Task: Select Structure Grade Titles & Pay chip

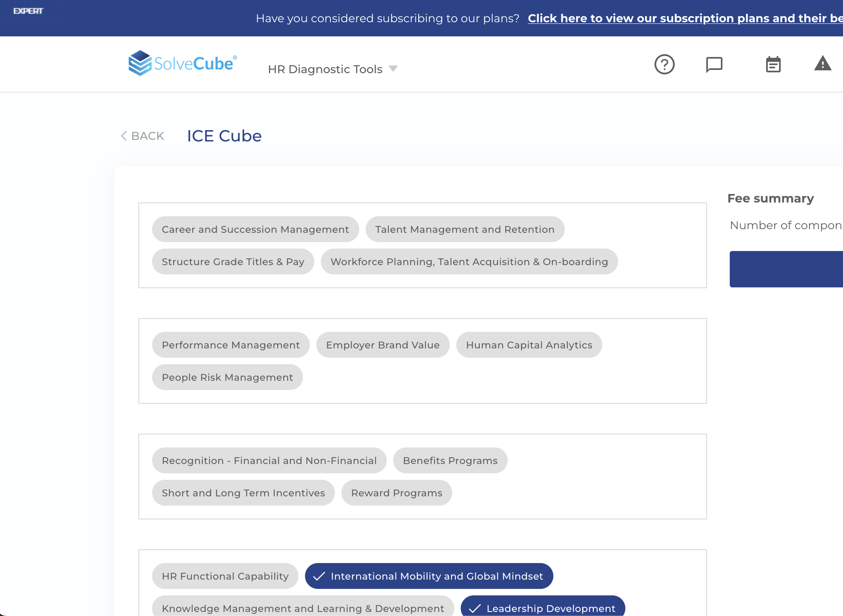Action: (x=233, y=262)
